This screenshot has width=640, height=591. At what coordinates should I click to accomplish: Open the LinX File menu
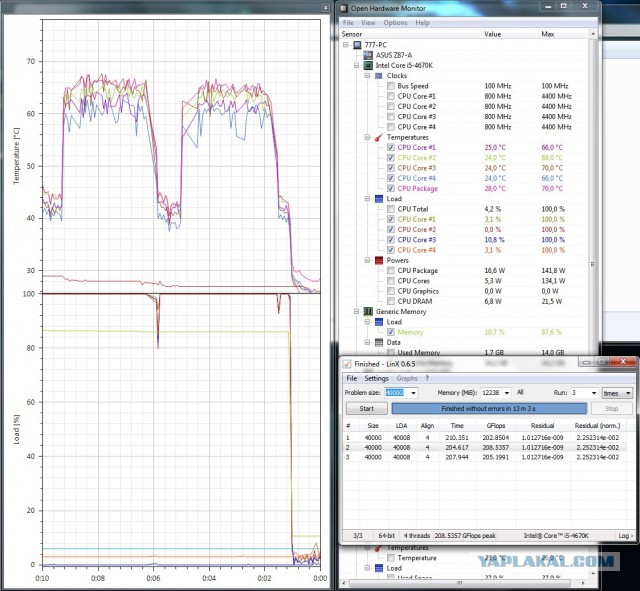[x=351, y=378]
